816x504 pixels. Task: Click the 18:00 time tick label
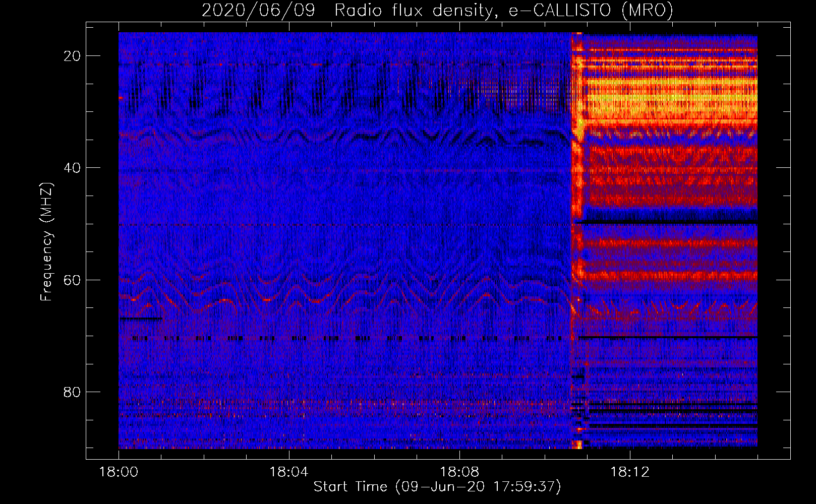[119, 472]
